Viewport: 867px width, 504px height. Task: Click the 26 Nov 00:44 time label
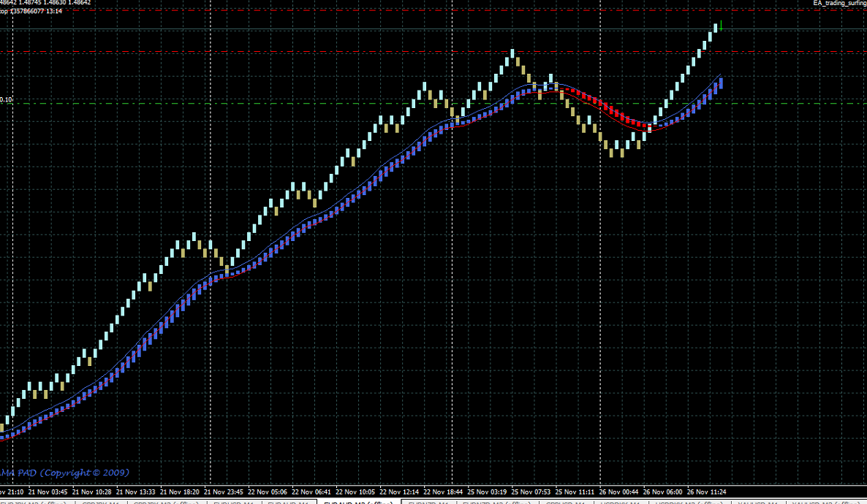click(618, 492)
